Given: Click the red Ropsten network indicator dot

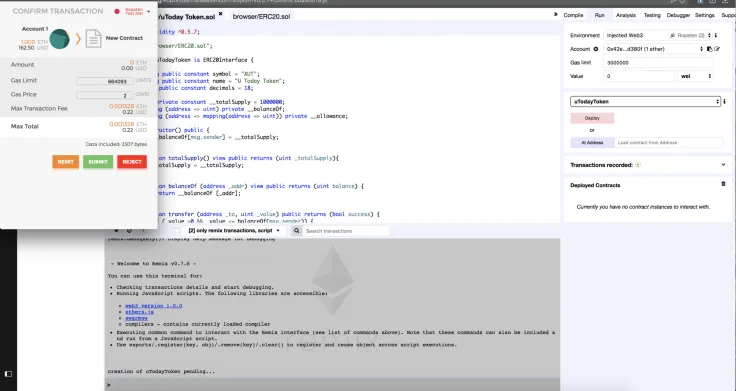Looking at the screenshot, I should click(117, 11).
